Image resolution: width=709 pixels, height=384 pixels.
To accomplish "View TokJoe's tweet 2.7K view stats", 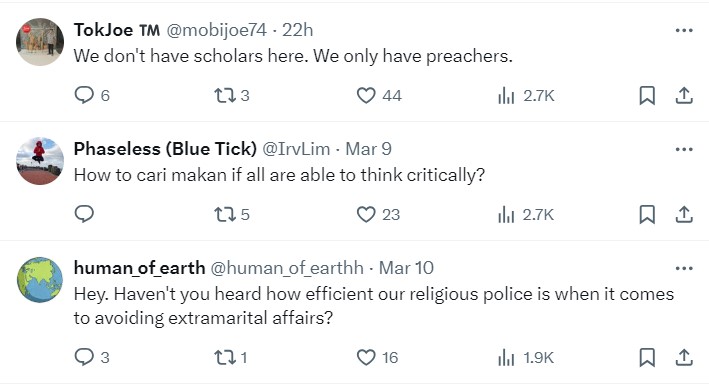I will coord(526,96).
